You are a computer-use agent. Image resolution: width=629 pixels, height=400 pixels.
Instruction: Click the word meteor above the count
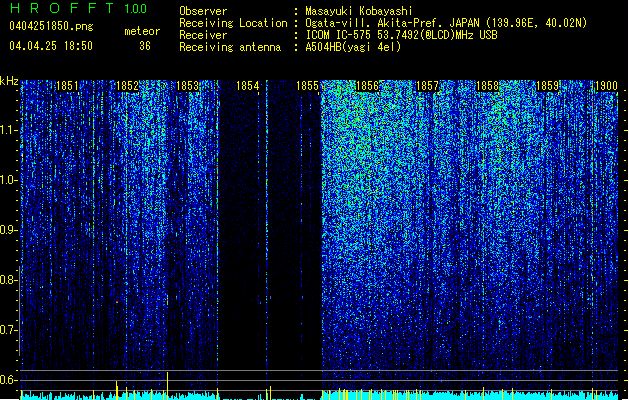(x=142, y=31)
